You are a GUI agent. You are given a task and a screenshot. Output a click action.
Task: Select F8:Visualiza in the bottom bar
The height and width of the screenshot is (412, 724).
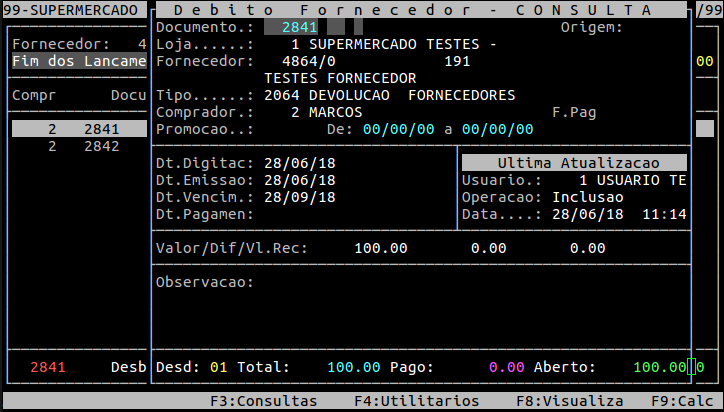tap(569, 400)
